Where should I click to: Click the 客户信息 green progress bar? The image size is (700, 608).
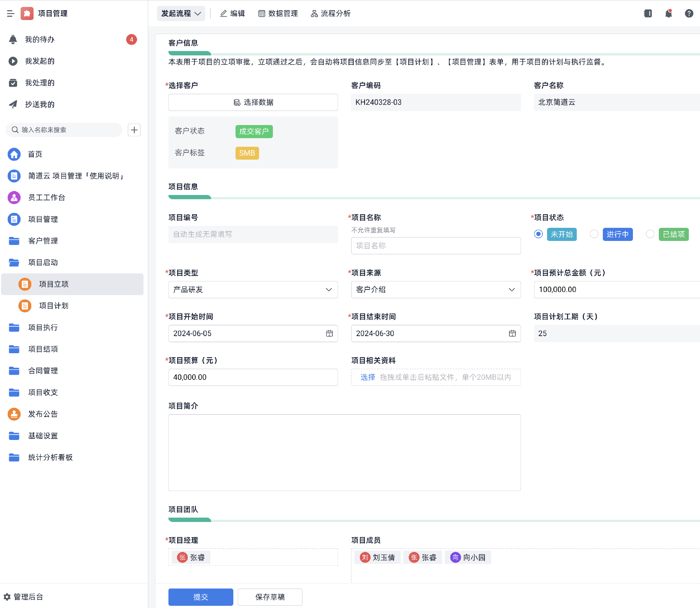tap(190, 53)
